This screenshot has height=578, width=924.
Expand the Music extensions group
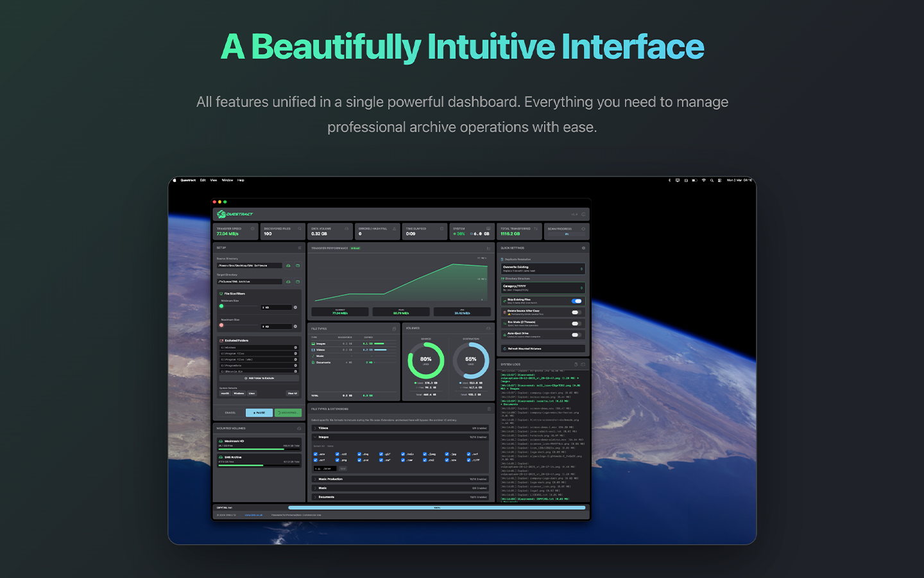tap(400, 488)
